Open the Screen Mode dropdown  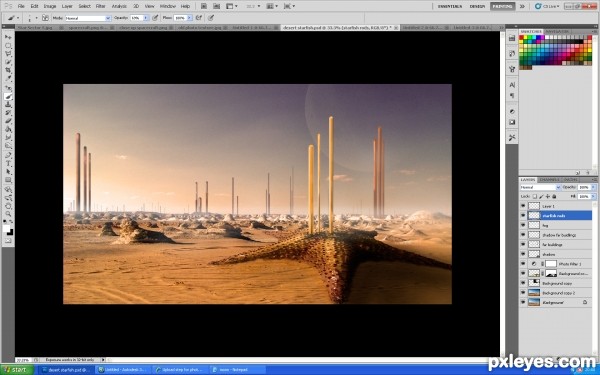[x=289, y=6]
